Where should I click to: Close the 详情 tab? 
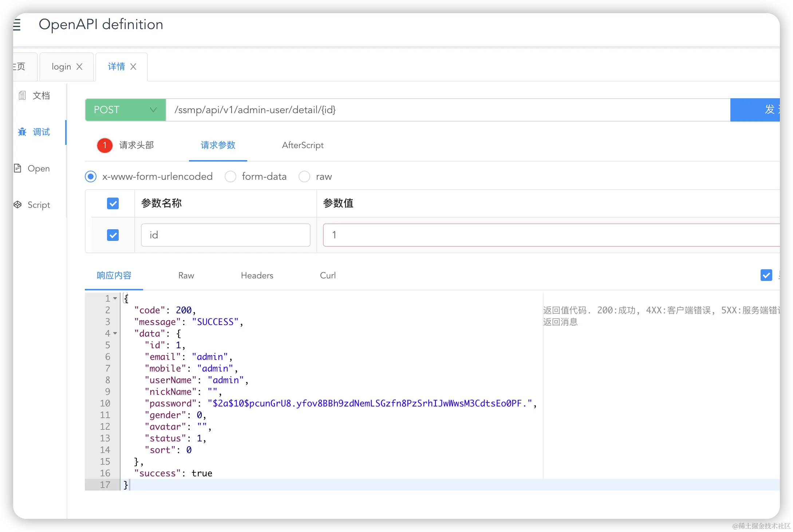[x=133, y=67]
